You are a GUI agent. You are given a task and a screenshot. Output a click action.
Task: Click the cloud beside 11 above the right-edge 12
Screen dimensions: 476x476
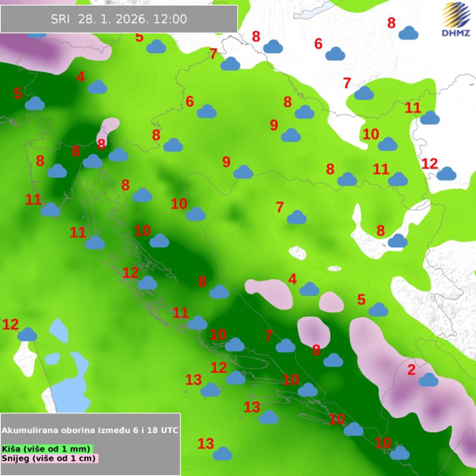point(430,118)
